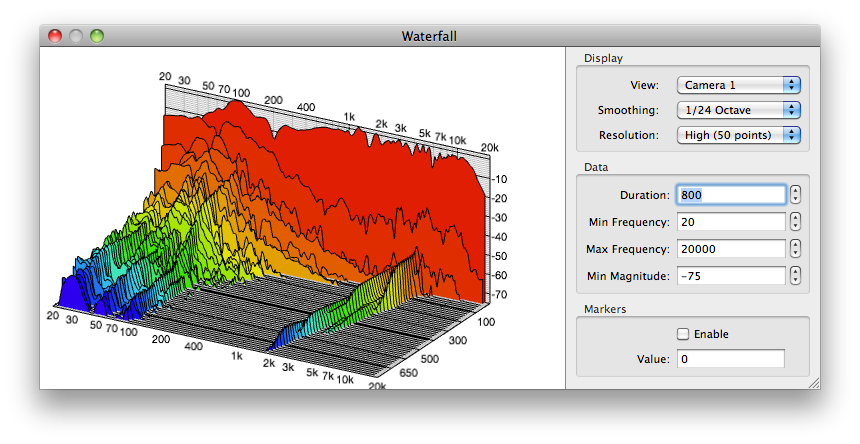Click the Data section label
Screen dimensions: 860x444
pyautogui.click(x=596, y=167)
